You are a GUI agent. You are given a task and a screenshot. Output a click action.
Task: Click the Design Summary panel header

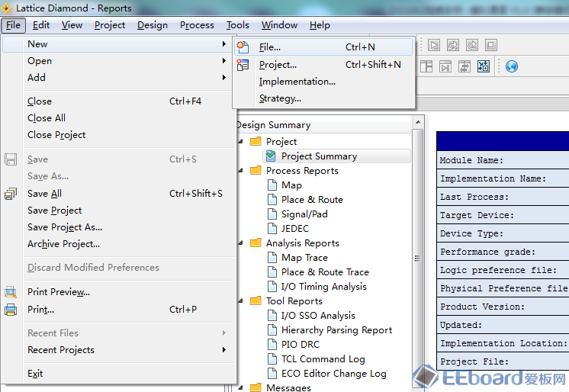click(323, 125)
